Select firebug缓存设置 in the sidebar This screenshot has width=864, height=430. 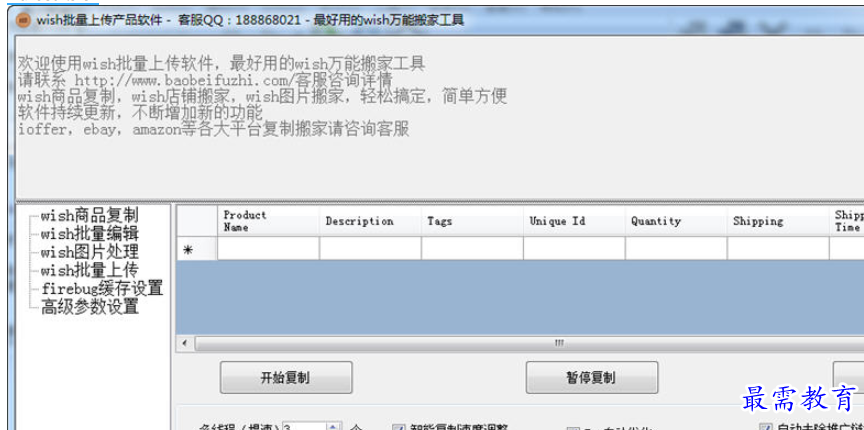(102, 288)
